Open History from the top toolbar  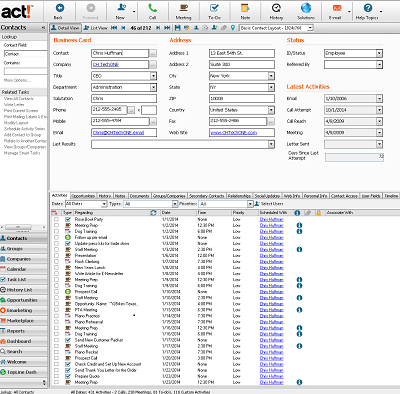pos(276,8)
